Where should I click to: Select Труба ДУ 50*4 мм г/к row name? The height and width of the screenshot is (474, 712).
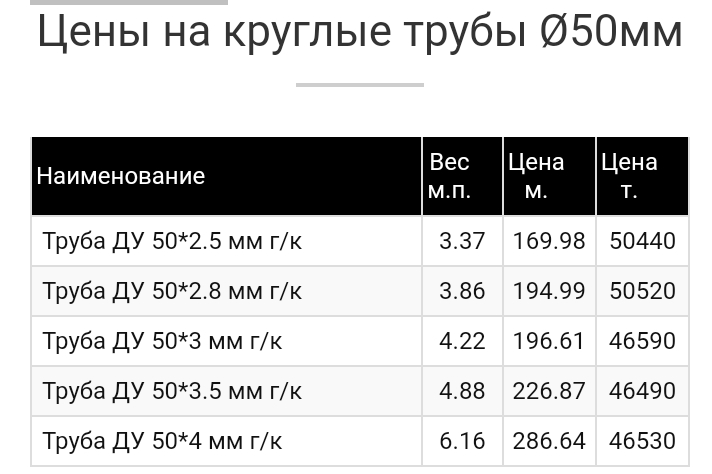(162, 440)
